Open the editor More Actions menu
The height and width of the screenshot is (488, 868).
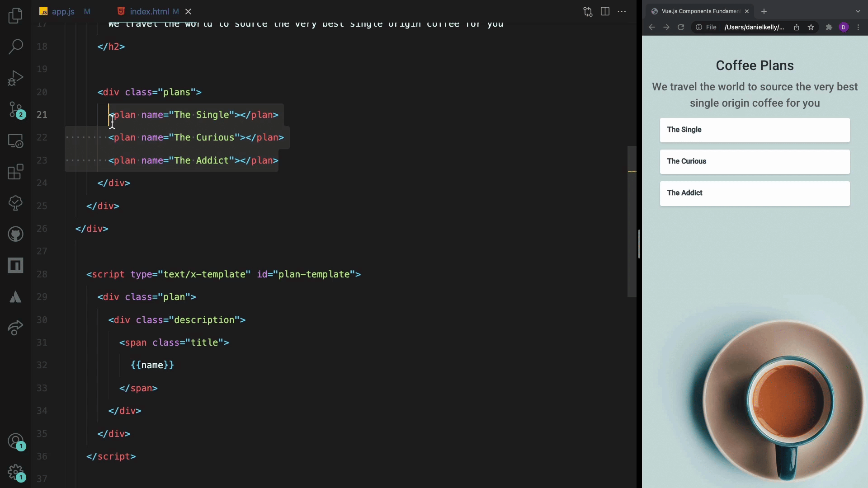coord(622,12)
